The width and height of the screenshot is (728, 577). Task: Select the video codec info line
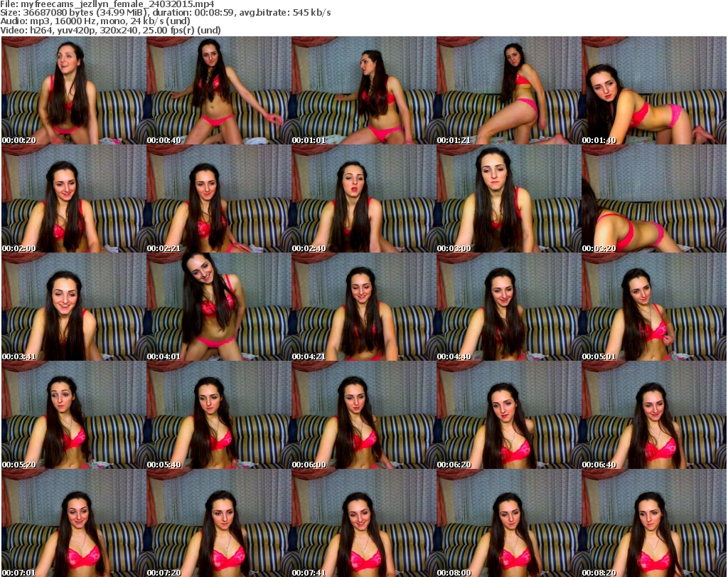pos(110,30)
